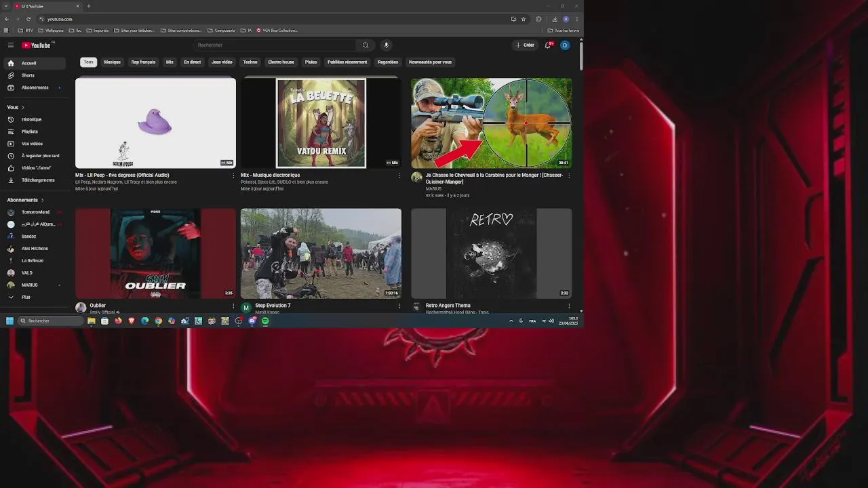Open Firefox from the taskbar

[118, 321]
